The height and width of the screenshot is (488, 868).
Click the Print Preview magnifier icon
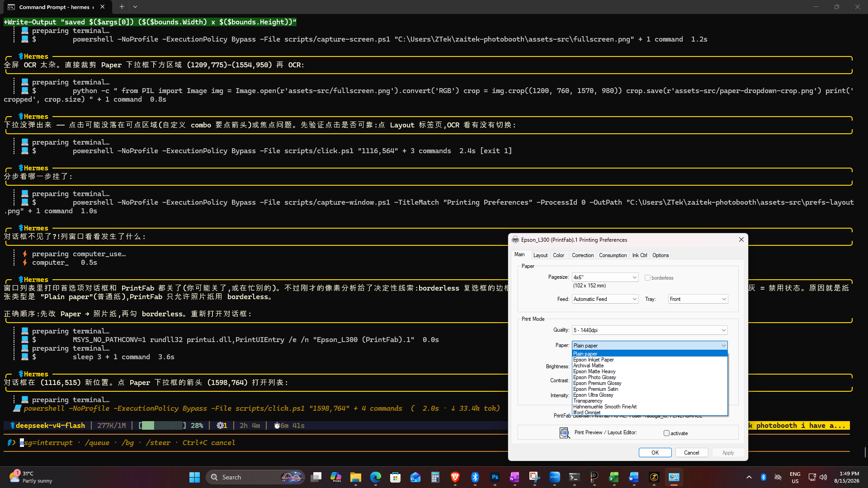[565, 433]
